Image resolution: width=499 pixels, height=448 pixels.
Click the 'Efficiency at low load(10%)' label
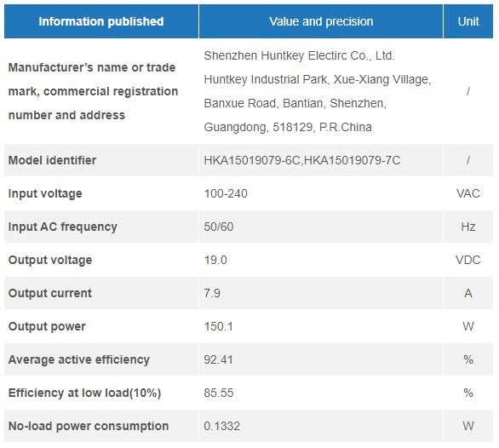[84, 393]
